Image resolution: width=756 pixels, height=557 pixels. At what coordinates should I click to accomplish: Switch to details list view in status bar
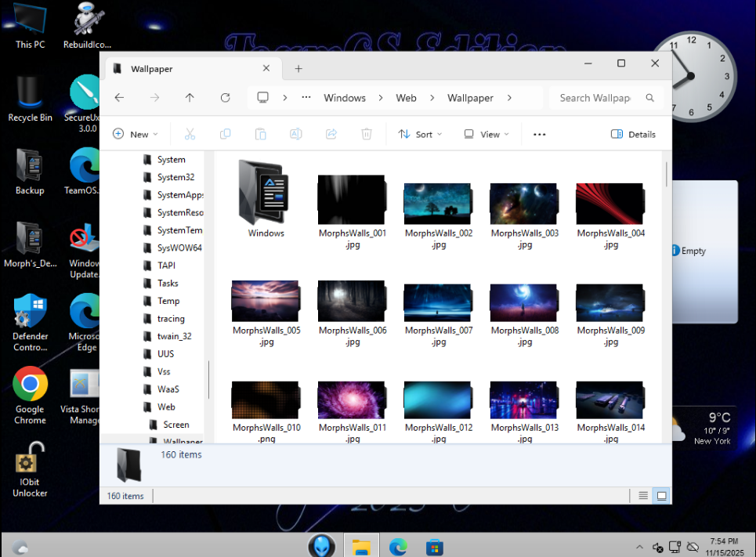(x=643, y=496)
